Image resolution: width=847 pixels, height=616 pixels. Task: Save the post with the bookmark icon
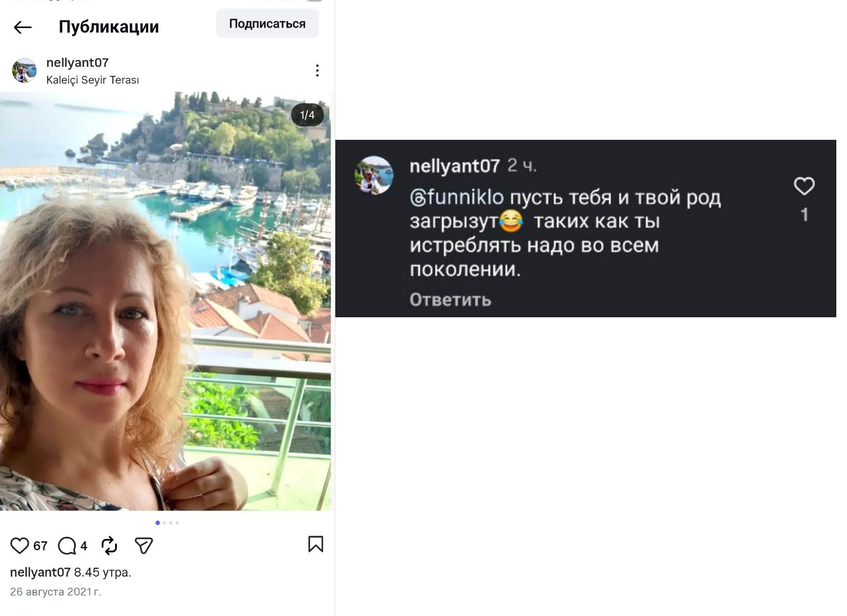click(x=316, y=544)
